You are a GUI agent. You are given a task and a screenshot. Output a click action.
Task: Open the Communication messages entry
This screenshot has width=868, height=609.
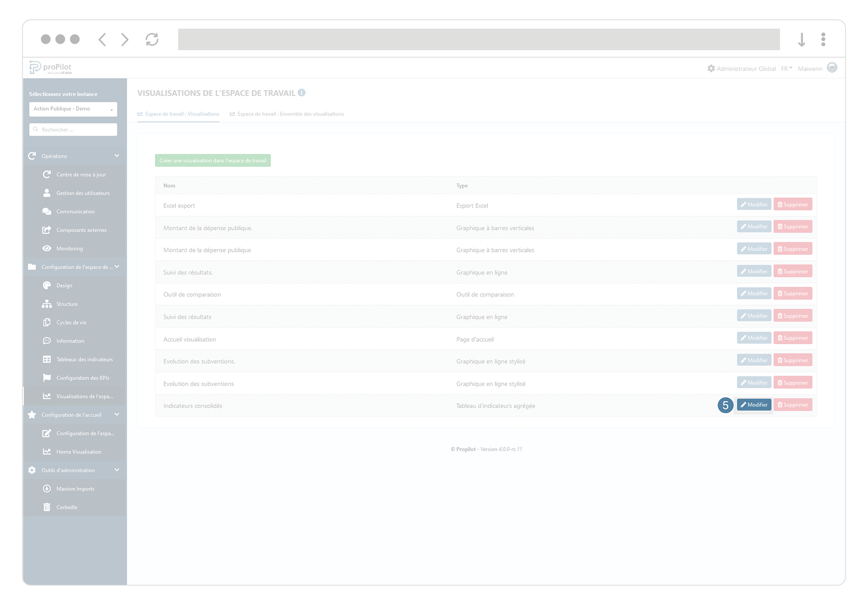[75, 211]
